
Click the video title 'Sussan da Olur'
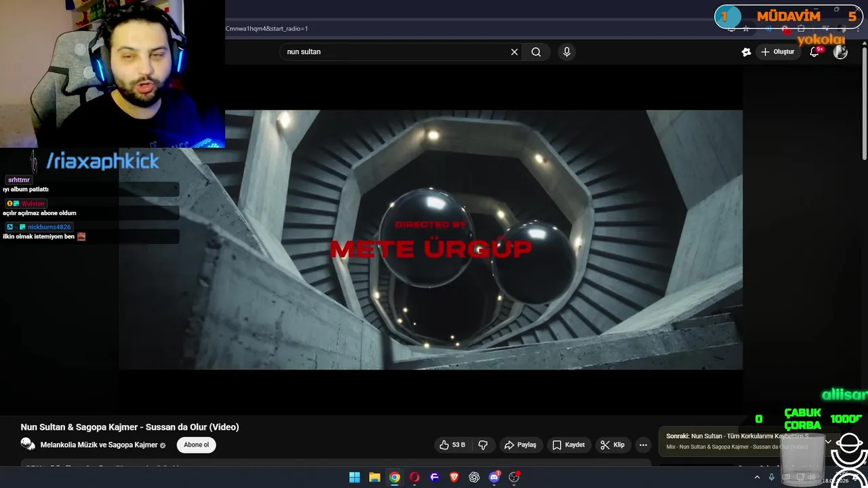coord(130,427)
